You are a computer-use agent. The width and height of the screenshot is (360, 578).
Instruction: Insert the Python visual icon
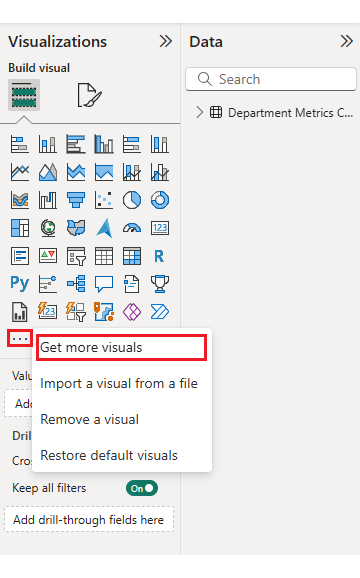pos(20,283)
